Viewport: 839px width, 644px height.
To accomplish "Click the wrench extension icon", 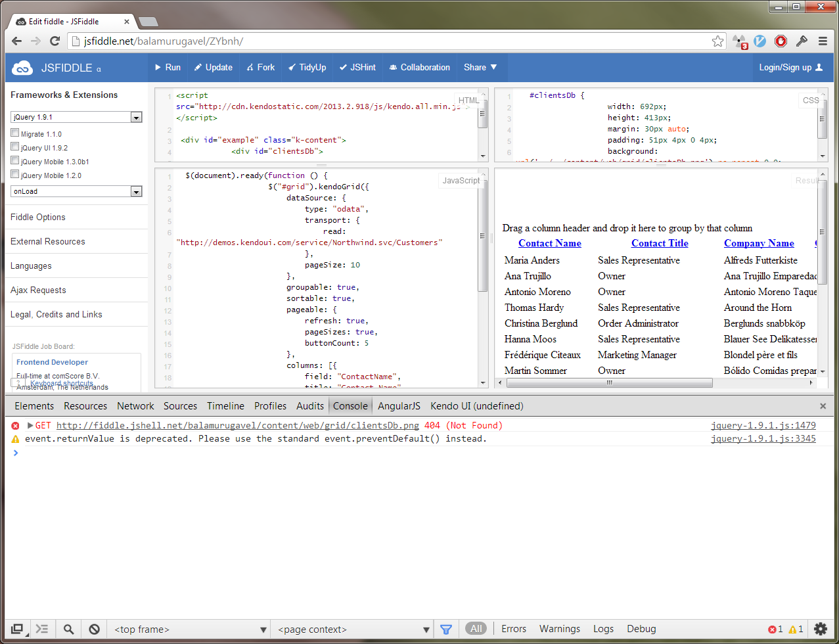I will pyautogui.click(x=802, y=41).
